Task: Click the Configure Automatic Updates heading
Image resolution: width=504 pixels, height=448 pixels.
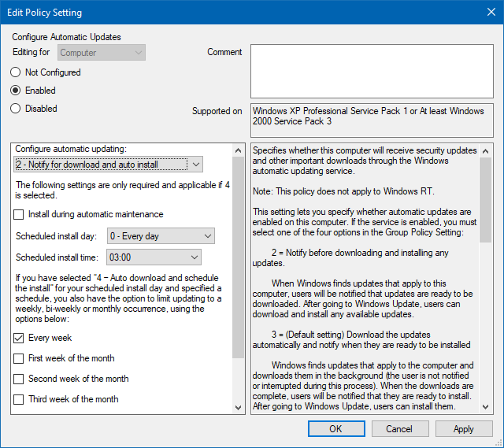Action: point(66,37)
